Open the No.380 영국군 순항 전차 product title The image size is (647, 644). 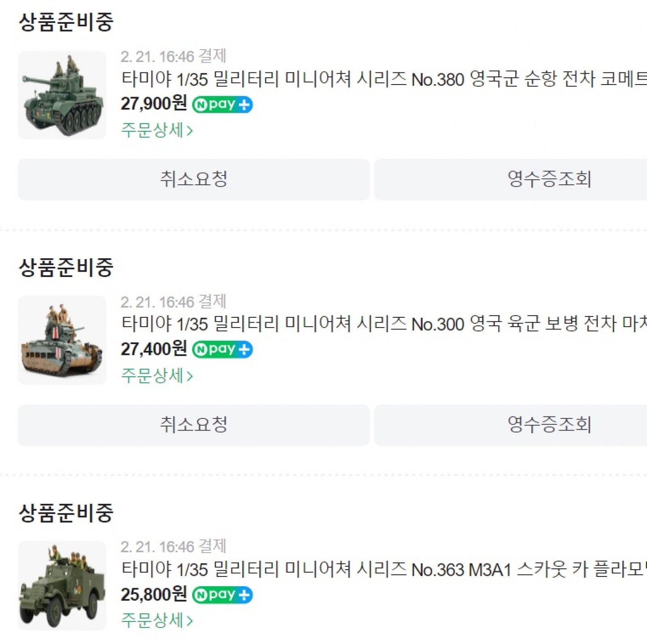(x=384, y=79)
